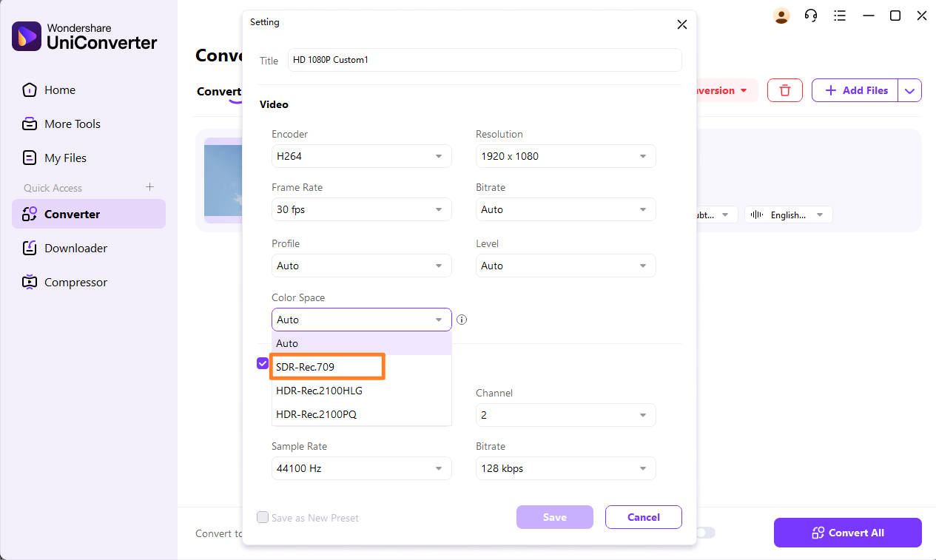Open the Encoder H264 dropdown
Viewport: 936px width, 560px height.
pos(361,156)
